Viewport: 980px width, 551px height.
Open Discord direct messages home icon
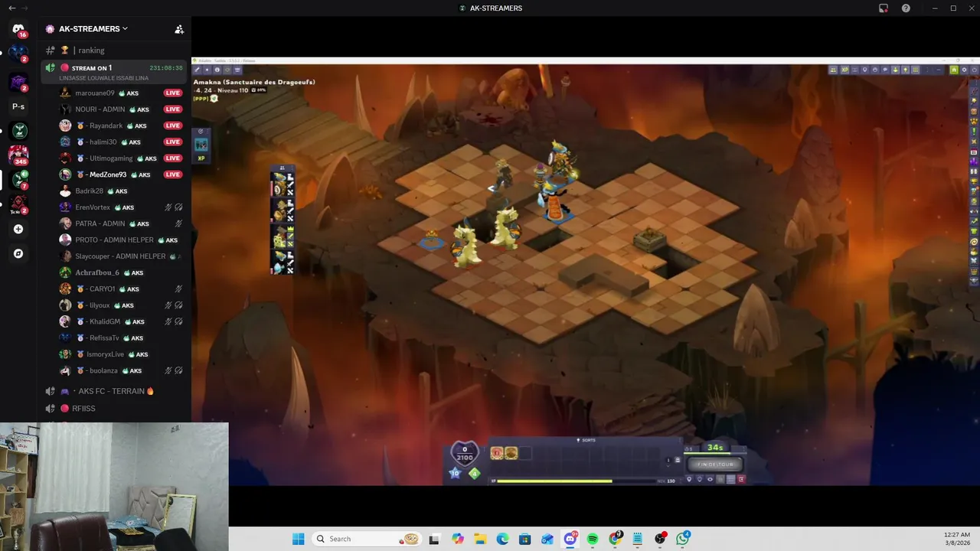pos(18,29)
